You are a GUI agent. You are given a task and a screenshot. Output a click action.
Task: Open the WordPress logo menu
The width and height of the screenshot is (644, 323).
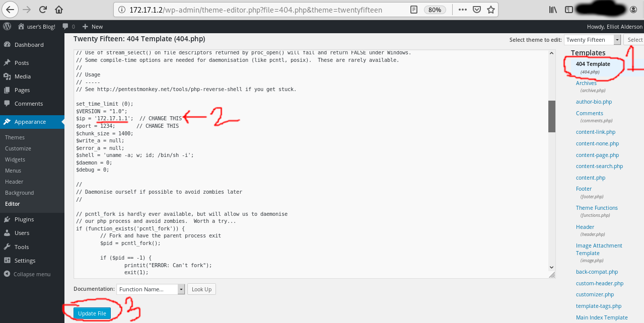tap(7, 26)
